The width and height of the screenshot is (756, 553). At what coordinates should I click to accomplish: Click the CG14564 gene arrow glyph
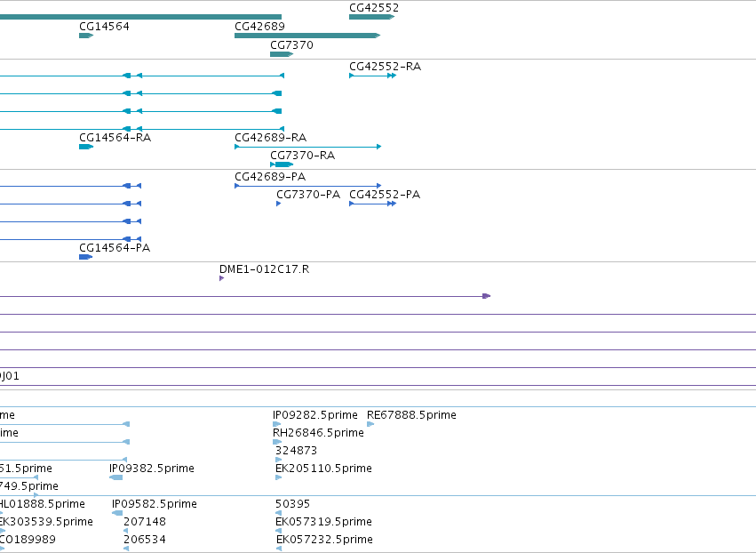click(86, 36)
